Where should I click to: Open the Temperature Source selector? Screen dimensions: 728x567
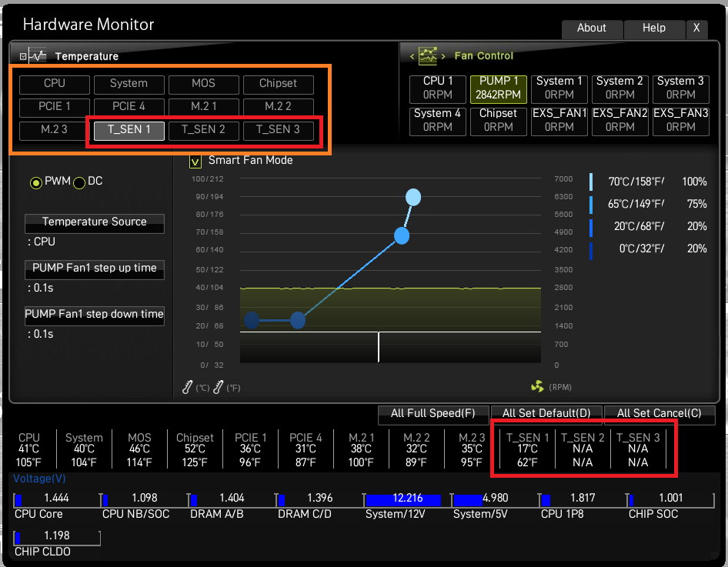coord(94,223)
